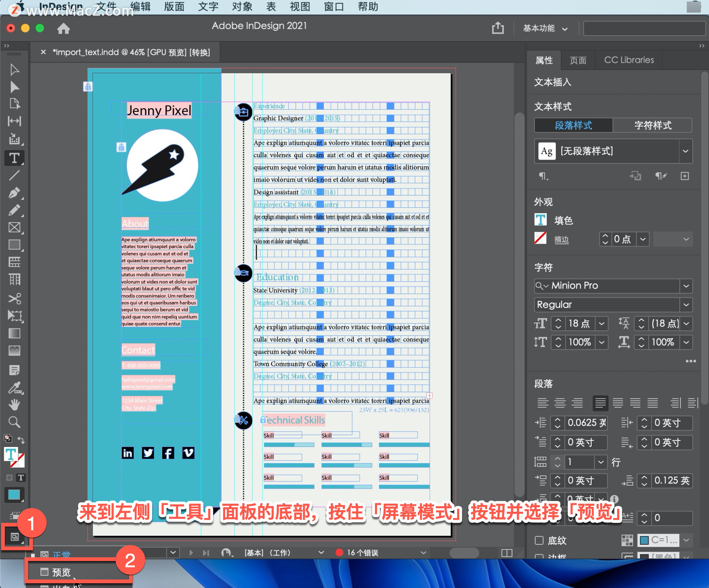Switch to 段落样式 paragraph styles
The height and width of the screenshot is (588, 709).
pos(573,125)
